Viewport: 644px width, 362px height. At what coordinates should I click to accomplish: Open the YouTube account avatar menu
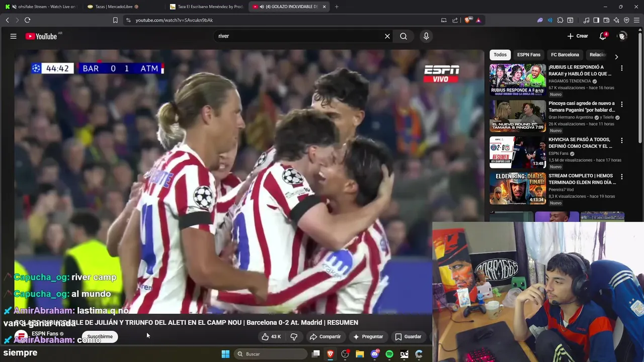pyautogui.click(x=622, y=36)
